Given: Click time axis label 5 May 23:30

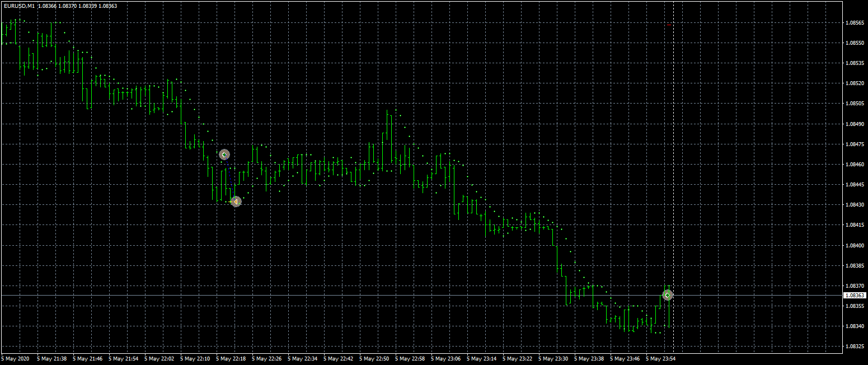Looking at the screenshot, I should tap(553, 358).
